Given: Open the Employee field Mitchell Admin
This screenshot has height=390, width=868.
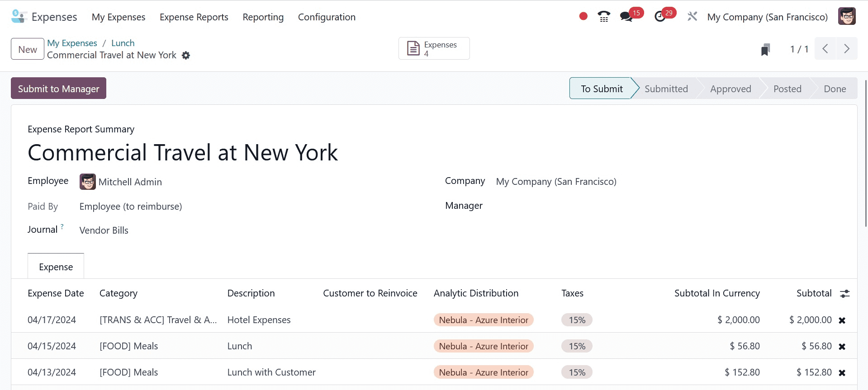Looking at the screenshot, I should [x=130, y=182].
